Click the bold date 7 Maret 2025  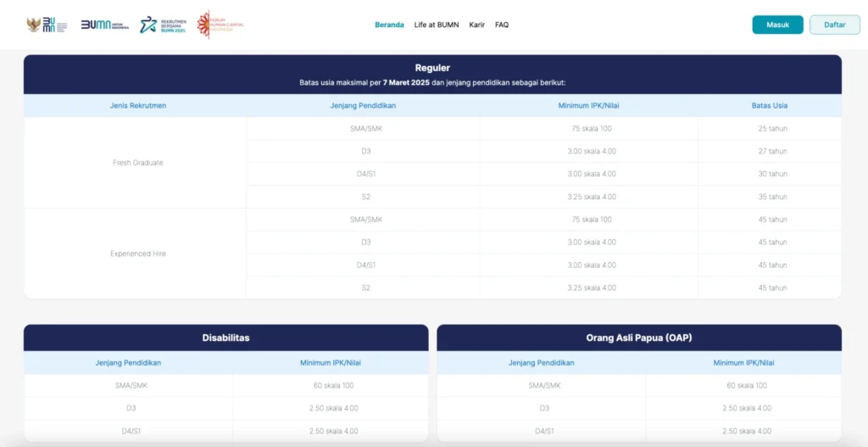(x=406, y=83)
